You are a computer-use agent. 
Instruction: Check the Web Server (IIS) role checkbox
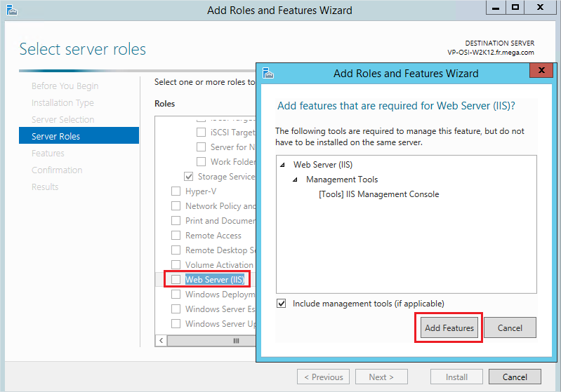(x=176, y=280)
